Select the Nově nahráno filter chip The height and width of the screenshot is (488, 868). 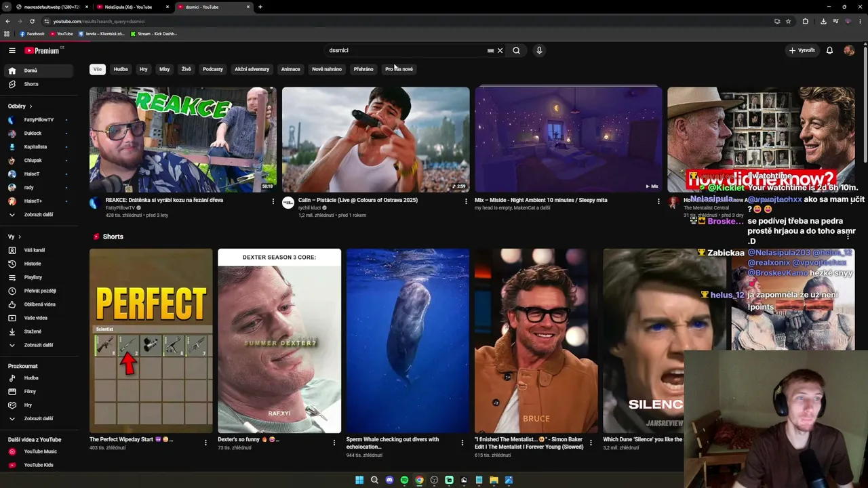[x=327, y=69]
